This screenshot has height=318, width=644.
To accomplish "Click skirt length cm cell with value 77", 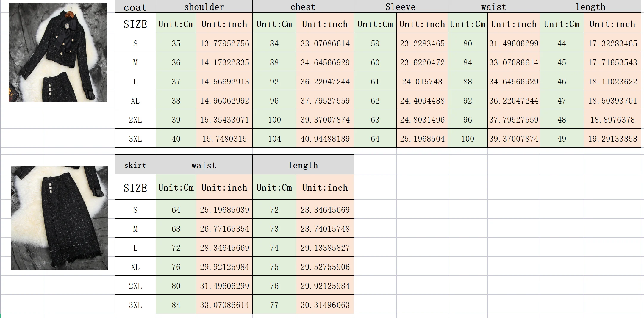I will click(x=274, y=305).
